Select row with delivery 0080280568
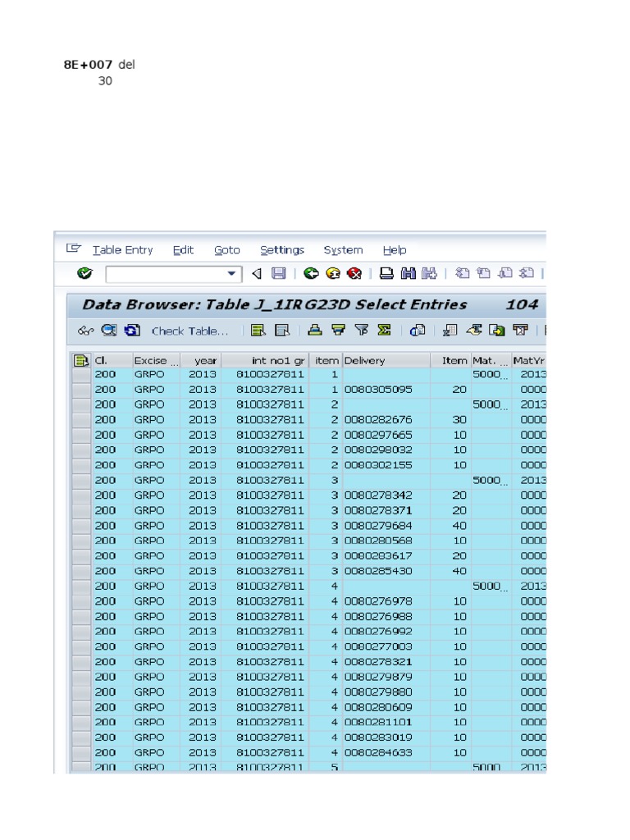Viewport: 630px width, 840px height. pos(81,541)
